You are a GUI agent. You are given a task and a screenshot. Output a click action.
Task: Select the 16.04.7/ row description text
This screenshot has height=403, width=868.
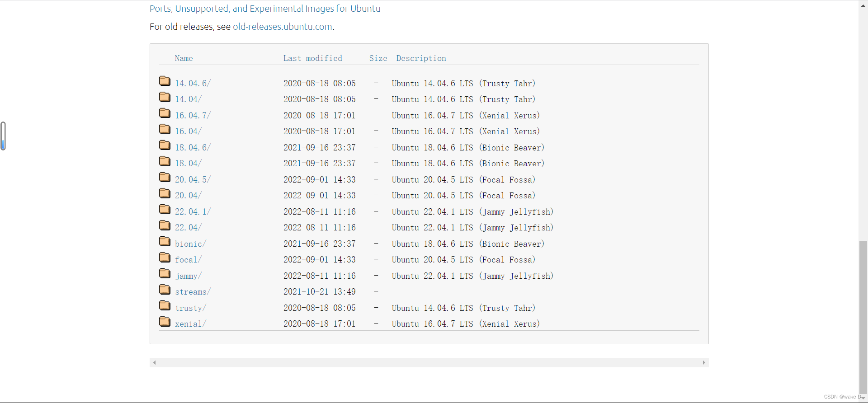point(466,116)
